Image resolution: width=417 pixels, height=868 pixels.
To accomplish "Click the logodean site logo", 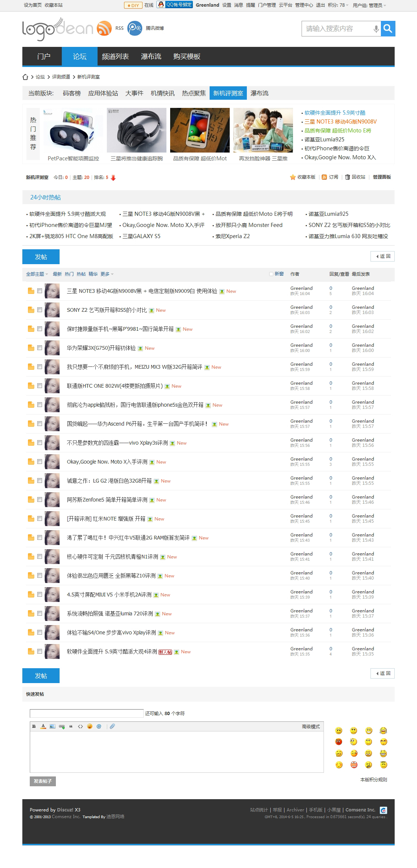I will tap(58, 29).
